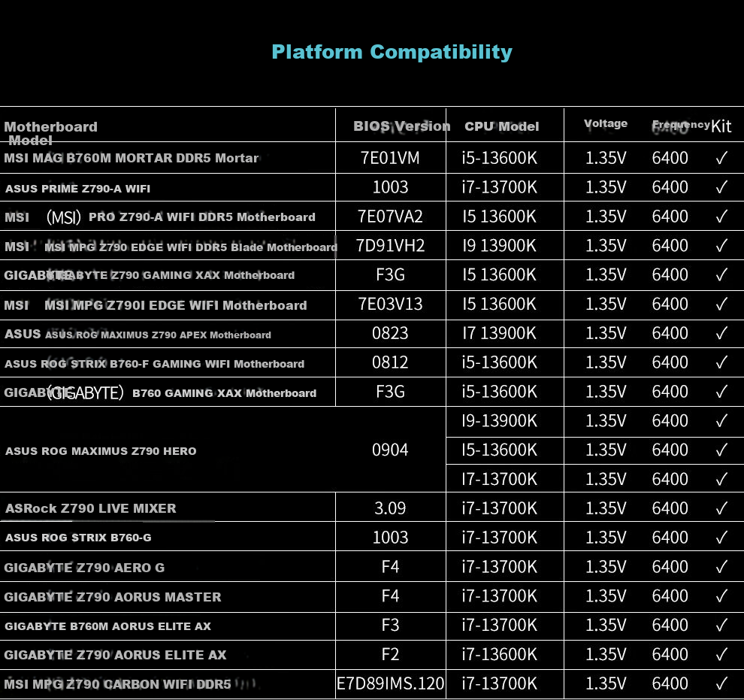Click the i7-13600K CPU in Z790 AORUS ELITE AX row

500,654
